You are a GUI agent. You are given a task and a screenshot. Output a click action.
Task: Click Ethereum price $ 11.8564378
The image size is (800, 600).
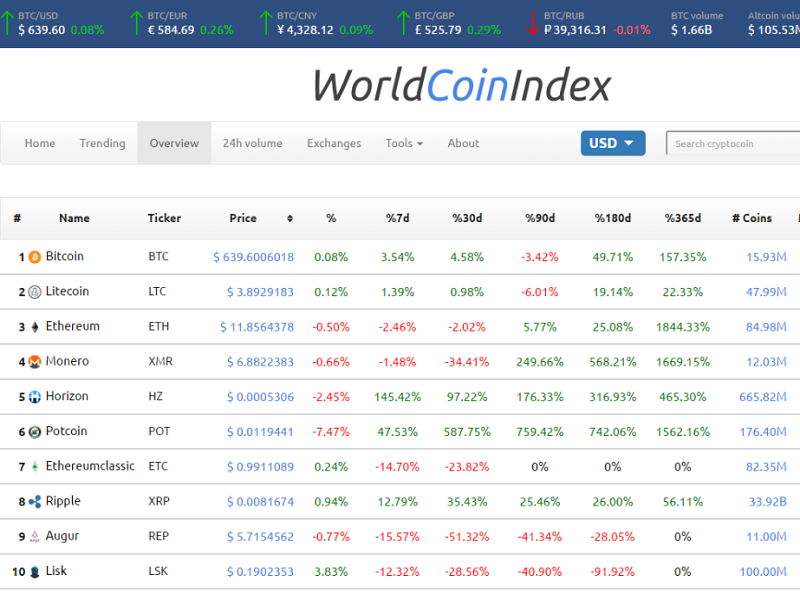pyautogui.click(x=257, y=327)
